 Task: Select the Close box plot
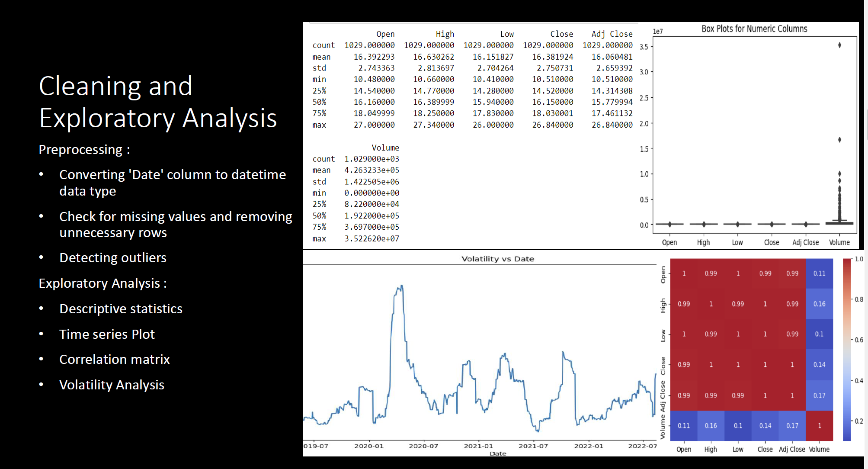pyautogui.click(x=771, y=223)
